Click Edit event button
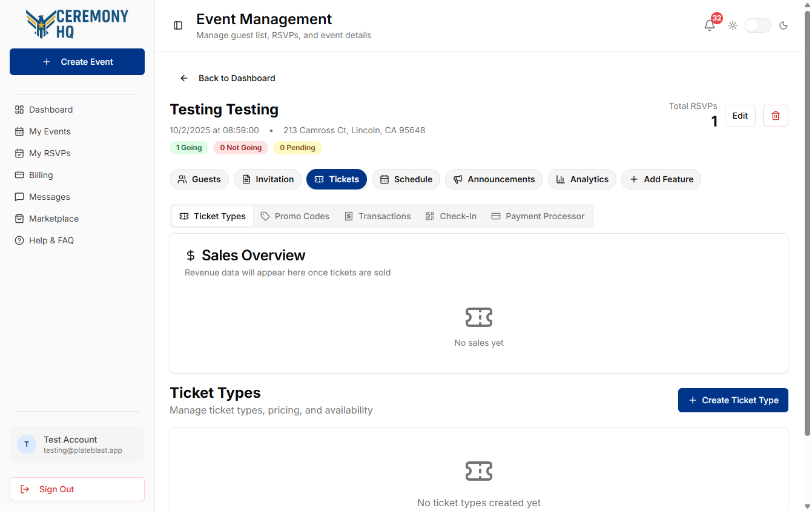This screenshot has height=511, width=812. click(740, 116)
